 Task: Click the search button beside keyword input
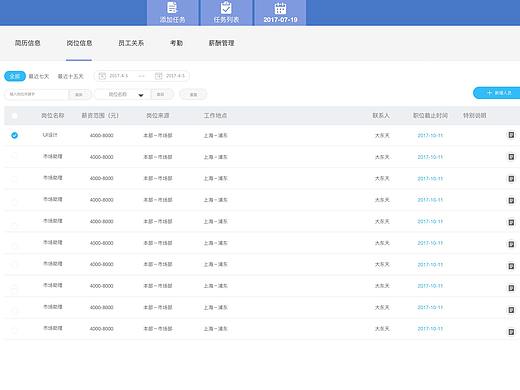point(79,95)
